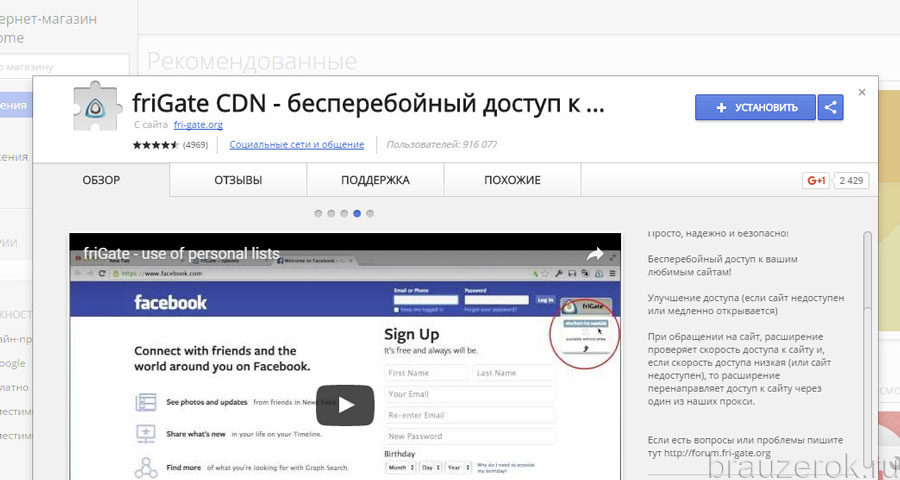Select the second carousel dot
The height and width of the screenshot is (480, 900).
click(x=331, y=214)
